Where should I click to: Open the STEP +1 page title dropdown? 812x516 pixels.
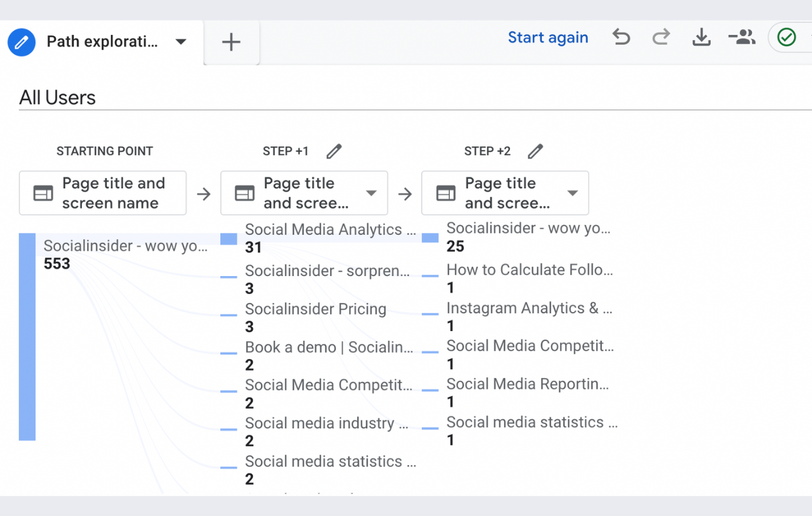point(304,193)
